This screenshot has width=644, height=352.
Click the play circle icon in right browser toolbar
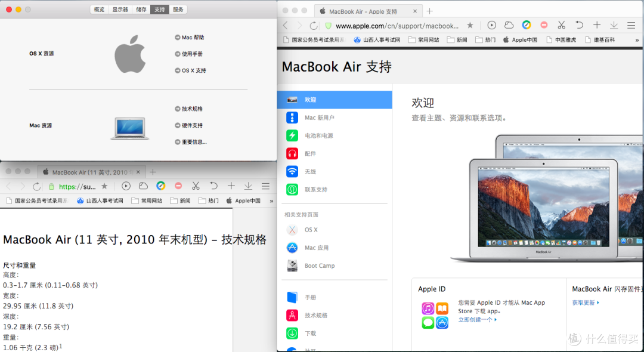click(491, 25)
